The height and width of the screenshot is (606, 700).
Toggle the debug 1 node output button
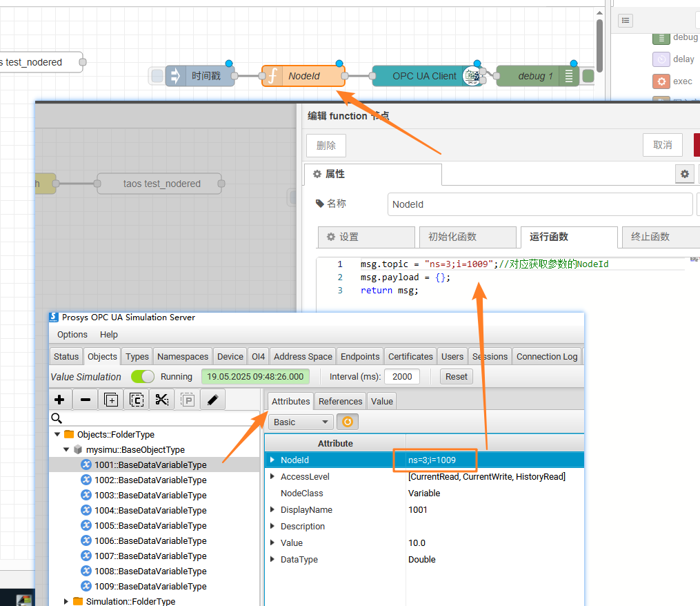tap(588, 76)
